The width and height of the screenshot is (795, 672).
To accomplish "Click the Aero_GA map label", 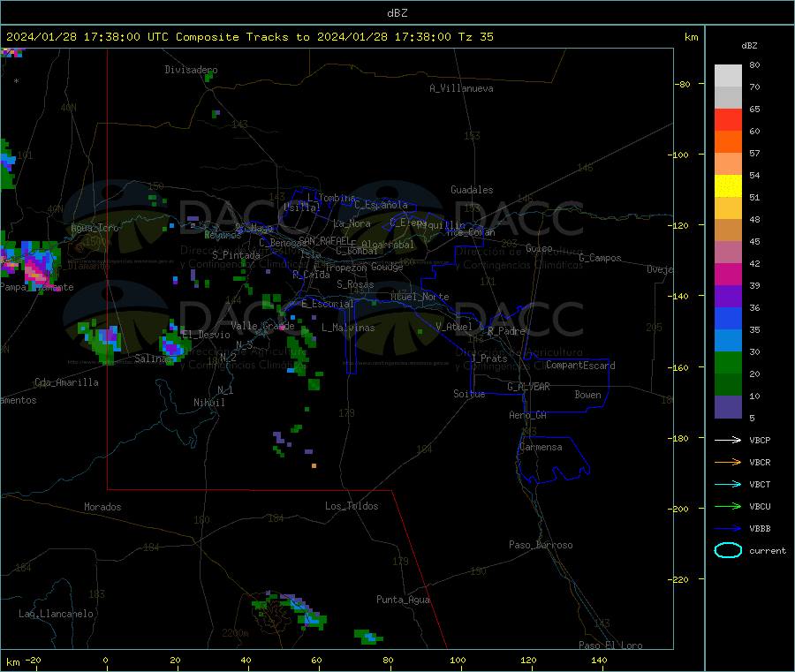I will pos(528,415).
